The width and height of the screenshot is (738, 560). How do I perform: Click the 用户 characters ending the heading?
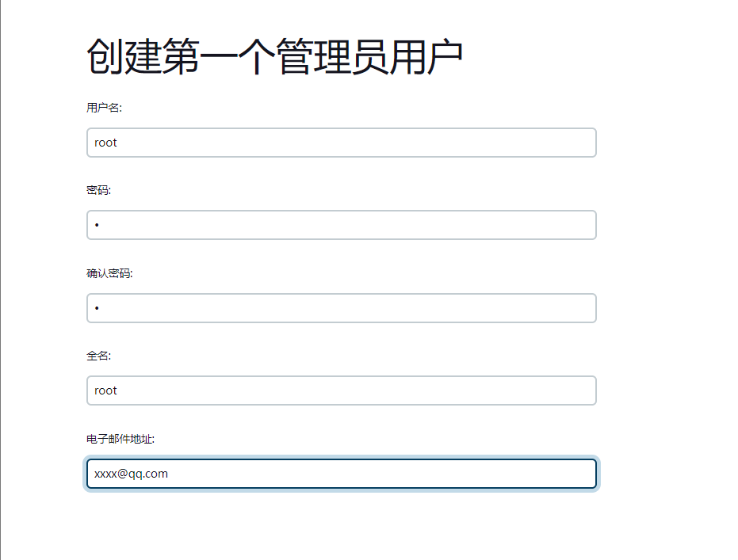click(425, 57)
